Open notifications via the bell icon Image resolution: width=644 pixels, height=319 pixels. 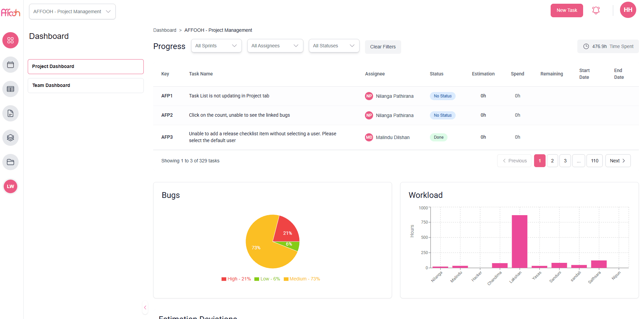pyautogui.click(x=596, y=10)
